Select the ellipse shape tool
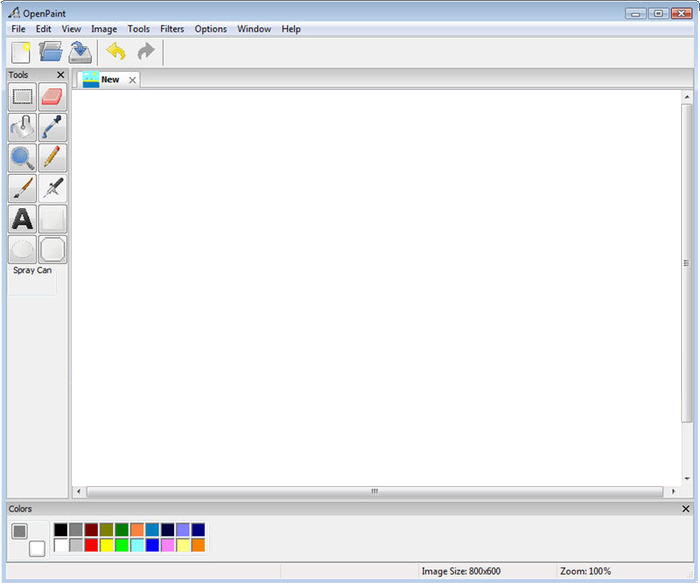Viewport: 700px width, 585px height. [x=22, y=249]
